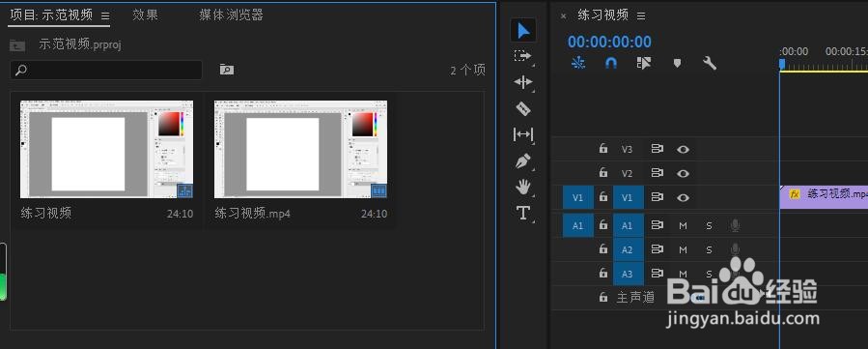Select the Razor tool
Image resolution: width=868 pixels, height=349 pixels.
(x=522, y=108)
